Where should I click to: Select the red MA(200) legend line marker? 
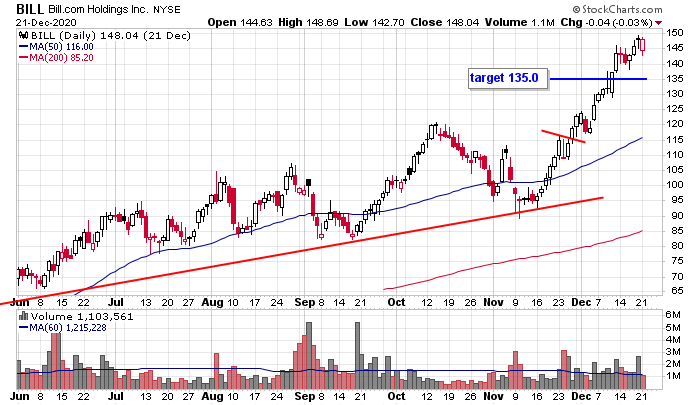coord(24,58)
